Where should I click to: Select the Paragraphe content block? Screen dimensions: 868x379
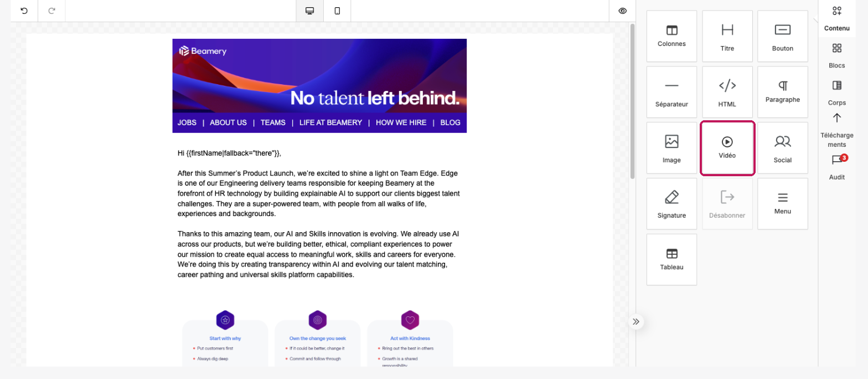pyautogui.click(x=783, y=92)
